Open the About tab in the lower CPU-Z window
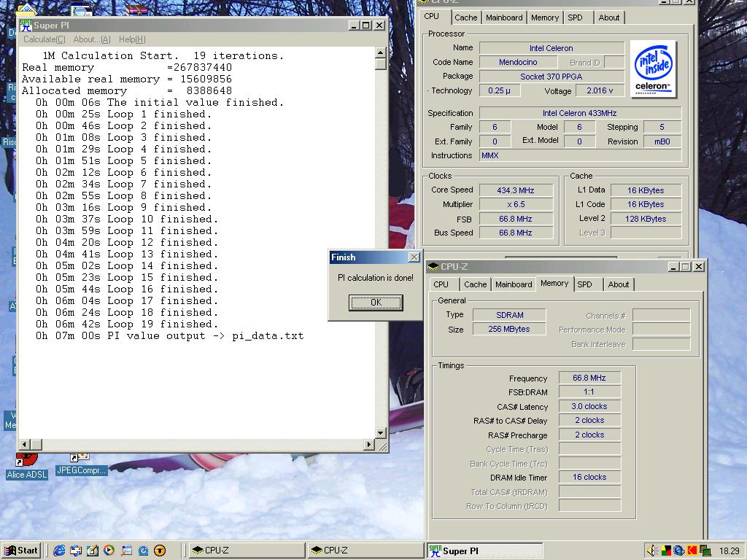This screenshot has width=747, height=560. coord(619,284)
